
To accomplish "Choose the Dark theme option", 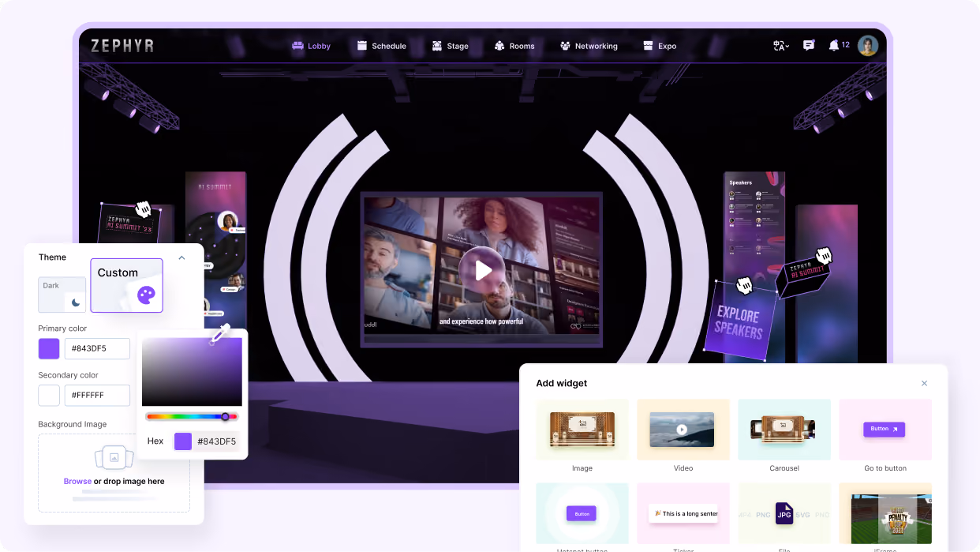I will point(62,295).
